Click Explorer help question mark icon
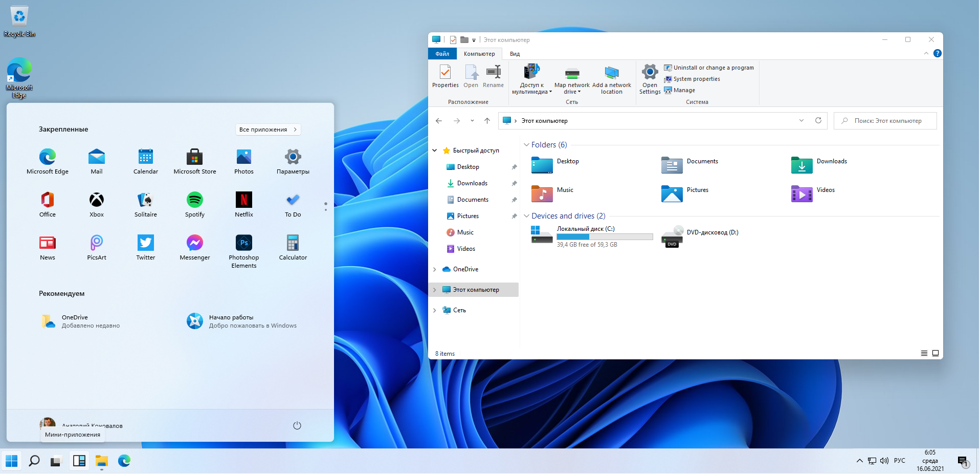This screenshot has width=980, height=474. coord(937,53)
